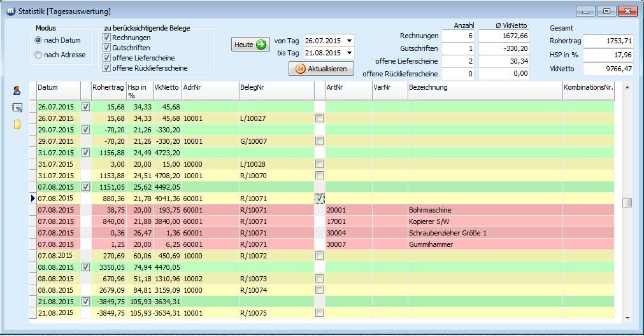Click the application icon in the title bar
The height and width of the screenshot is (336, 644).
(x=10, y=11)
